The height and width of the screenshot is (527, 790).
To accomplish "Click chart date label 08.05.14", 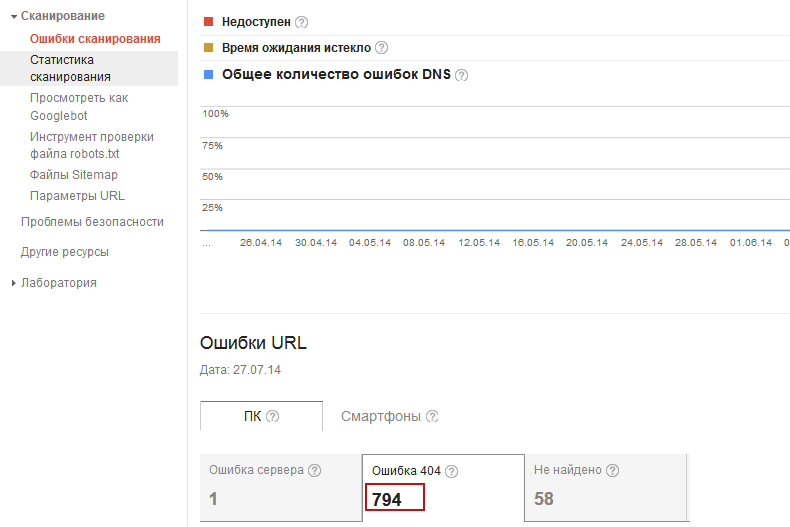I will coord(424,243).
